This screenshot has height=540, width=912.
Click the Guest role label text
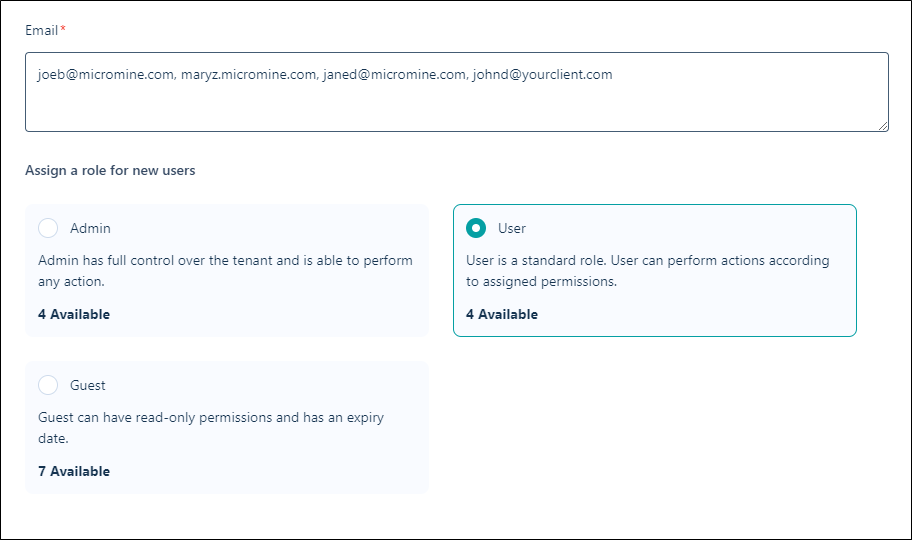click(88, 385)
